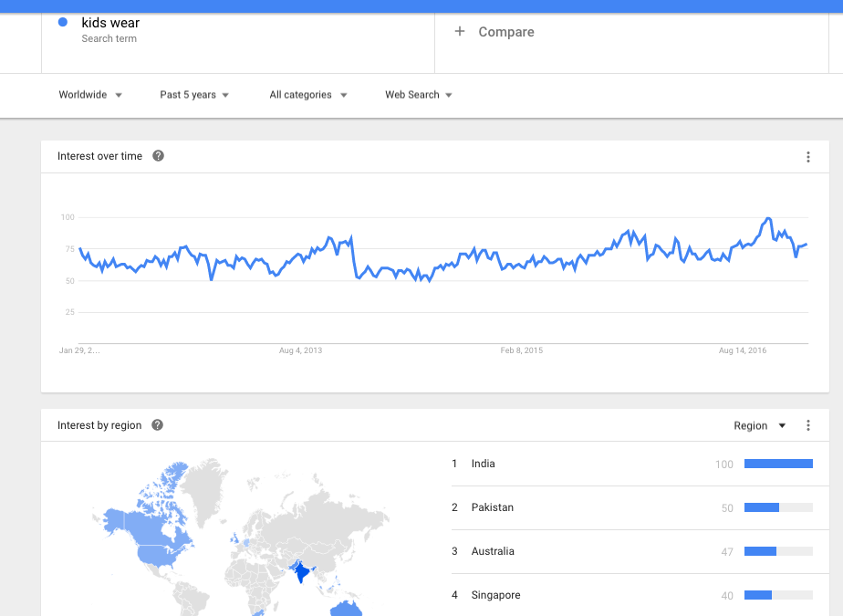Open the Past 5 years time range dropdown
Screen dimensions: 843x616
pos(194,95)
